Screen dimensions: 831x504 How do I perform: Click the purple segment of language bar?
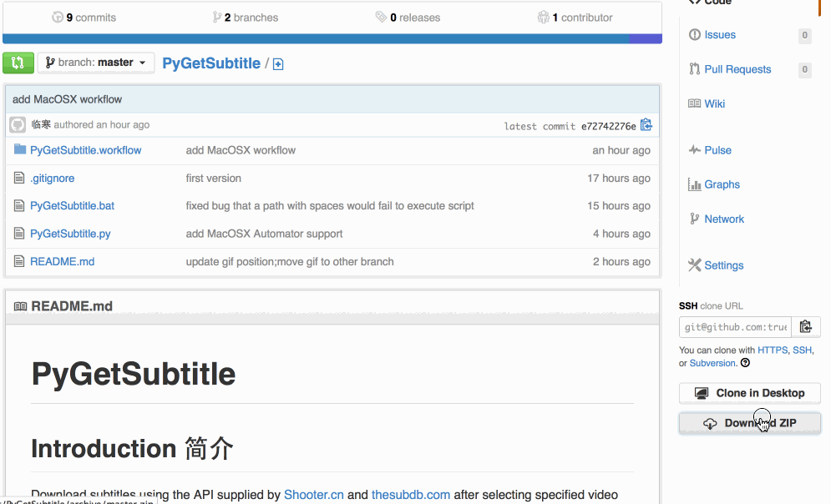click(646, 38)
